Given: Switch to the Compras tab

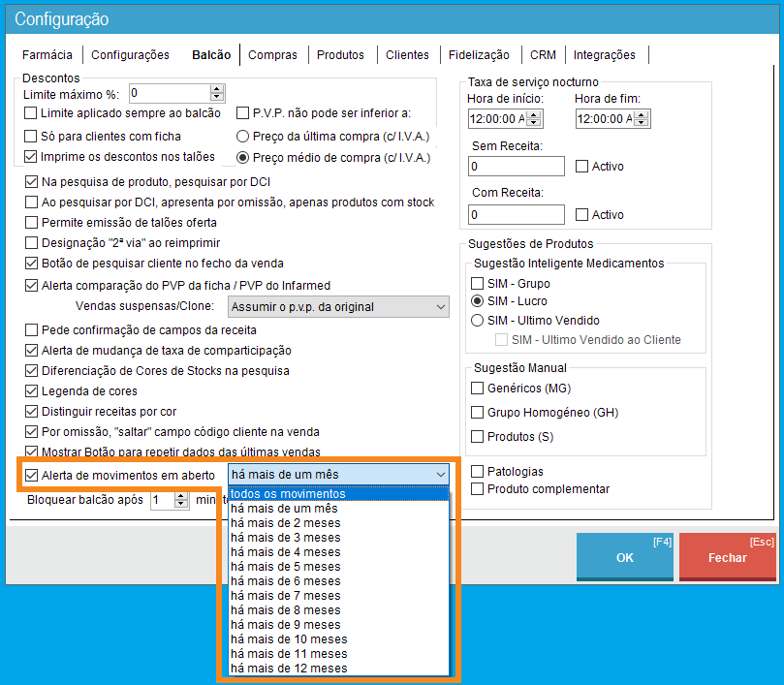Looking at the screenshot, I should (272, 55).
